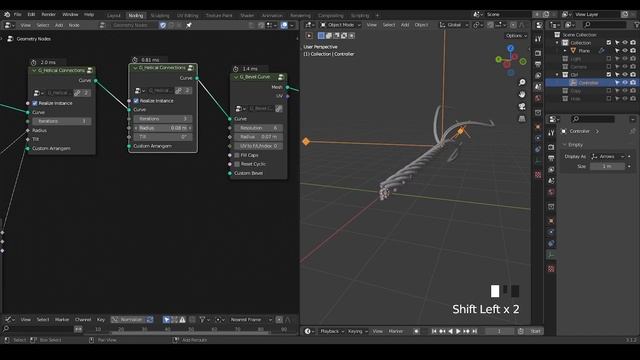Collapse the Empty properties panel
Image resolution: width=640 pixels, height=360 pixels.
click(565, 145)
